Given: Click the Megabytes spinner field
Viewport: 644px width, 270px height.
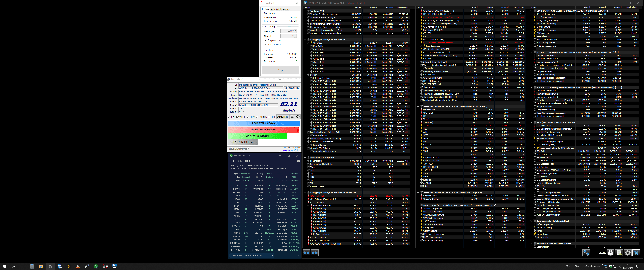Looking at the screenshot, I should coord(287,31).
